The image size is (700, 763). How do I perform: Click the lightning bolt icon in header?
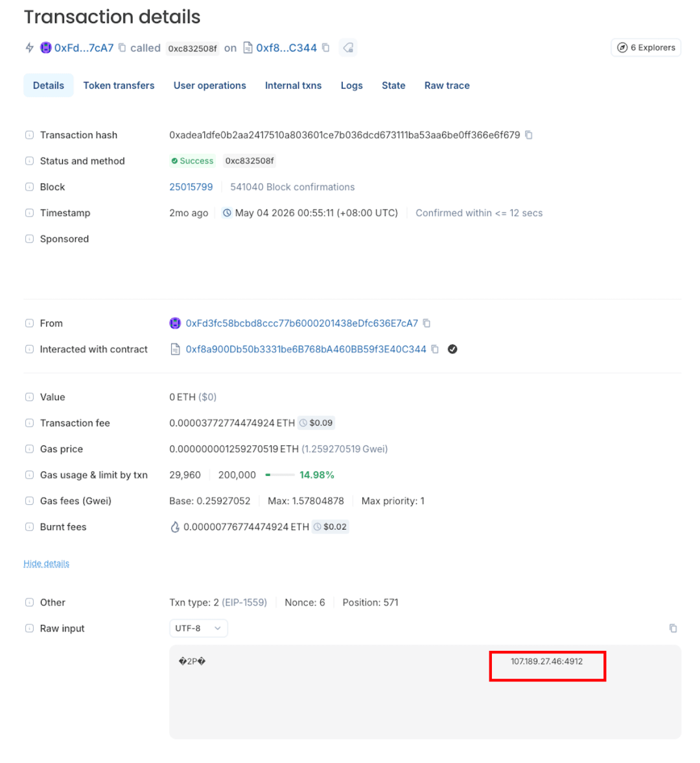[30, 48]
